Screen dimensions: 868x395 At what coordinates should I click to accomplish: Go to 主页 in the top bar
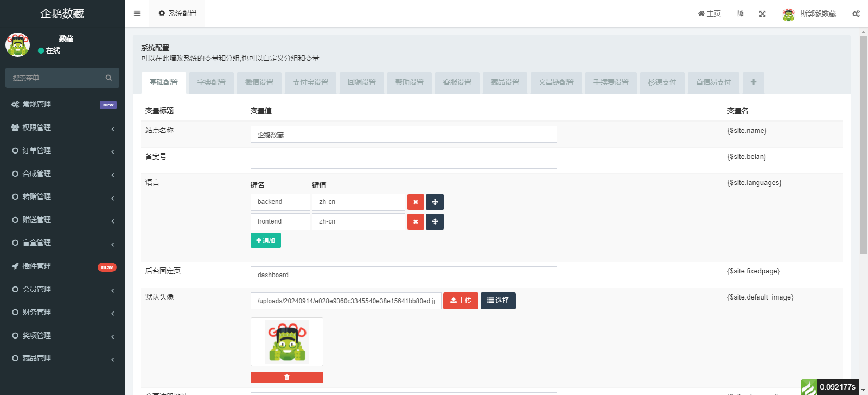coord(709,14)
